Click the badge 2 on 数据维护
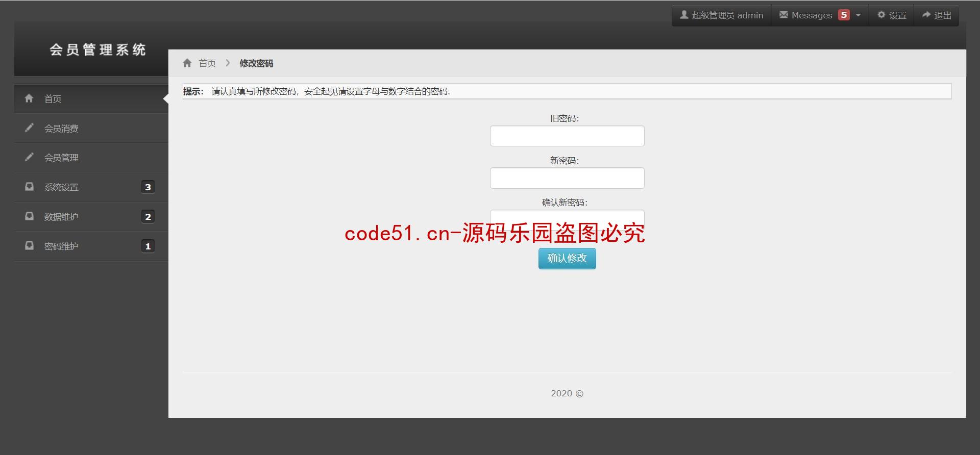This screenshot has width=980, height=455. pos(148,217)
